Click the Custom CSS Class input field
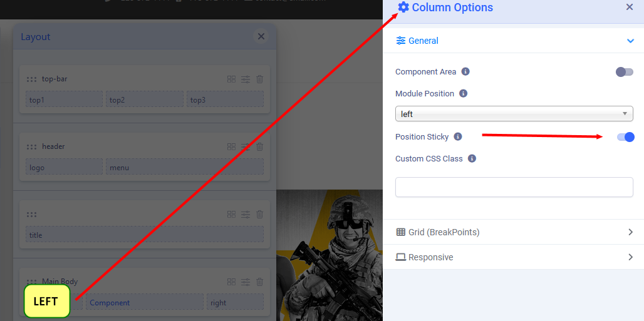644x321 pixels. pos(514,187)
